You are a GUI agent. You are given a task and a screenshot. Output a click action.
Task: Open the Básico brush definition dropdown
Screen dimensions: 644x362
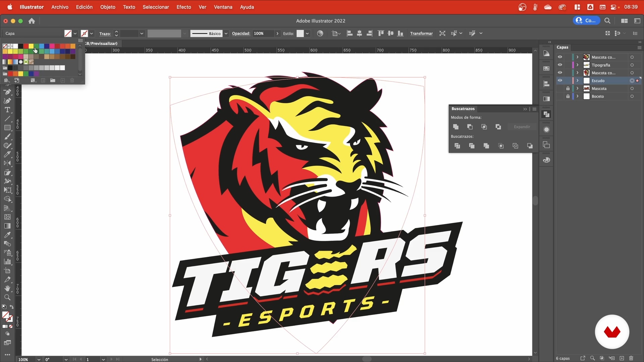226,34
